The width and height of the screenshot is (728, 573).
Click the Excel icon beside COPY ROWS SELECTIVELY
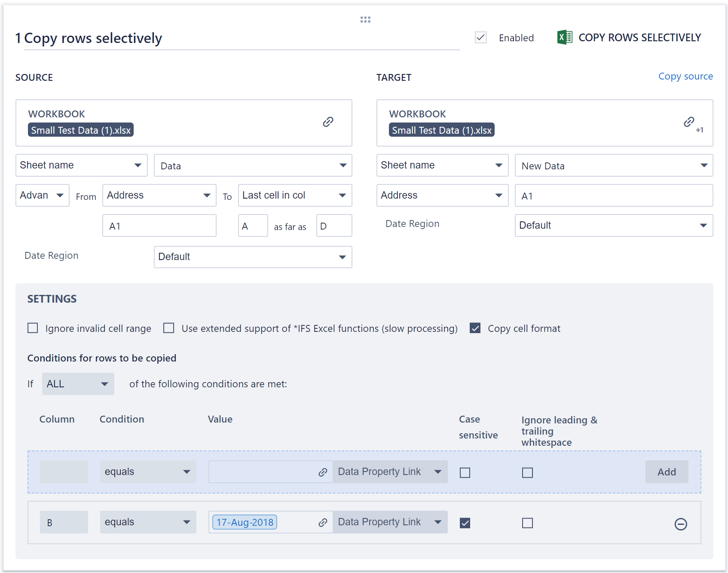pos(564,37)
